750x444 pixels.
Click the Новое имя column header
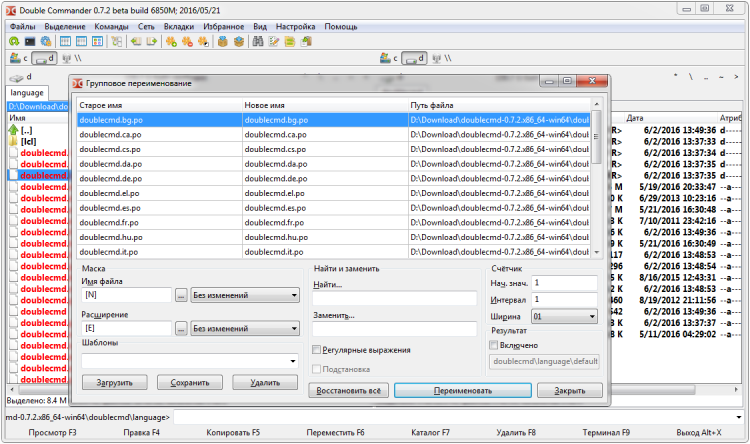[x=325, y=105]
